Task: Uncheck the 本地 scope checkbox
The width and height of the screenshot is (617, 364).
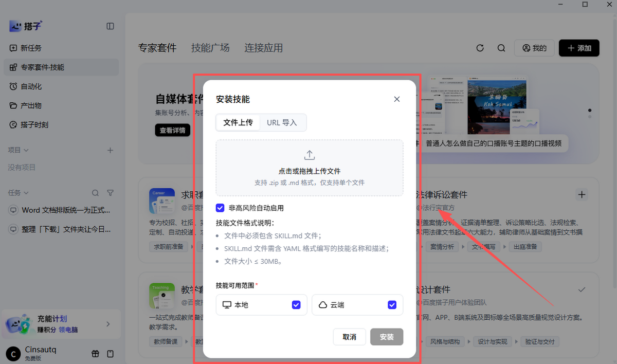Action: pos(296,305)
